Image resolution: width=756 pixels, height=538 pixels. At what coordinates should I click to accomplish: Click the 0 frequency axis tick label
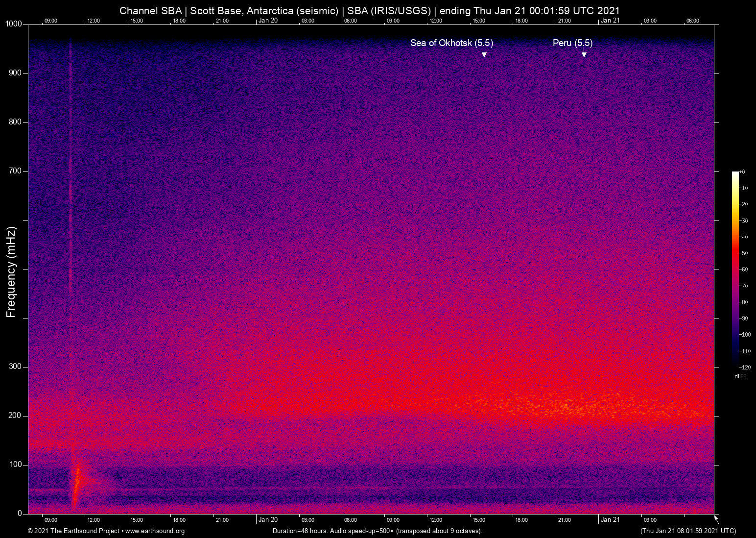coord(20,514)
